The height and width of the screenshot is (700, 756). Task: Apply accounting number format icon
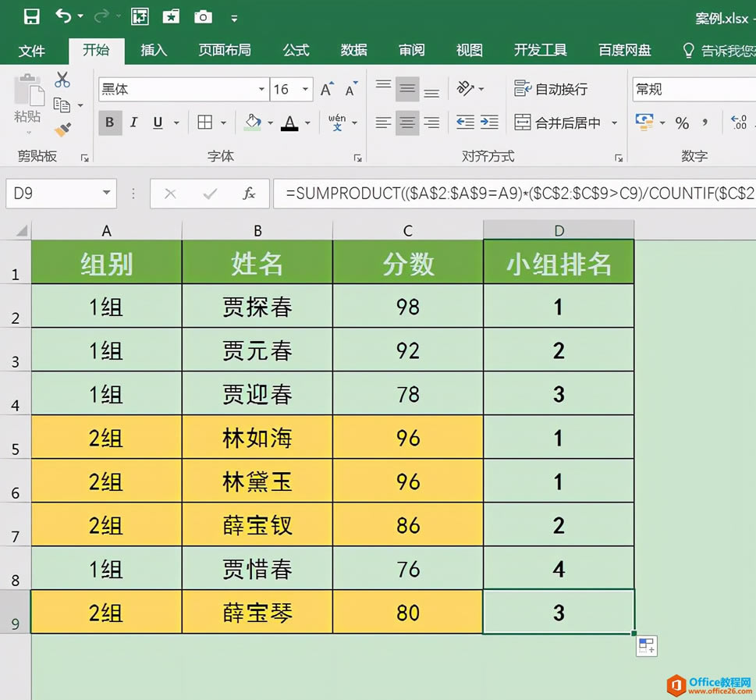click(644, 123)
